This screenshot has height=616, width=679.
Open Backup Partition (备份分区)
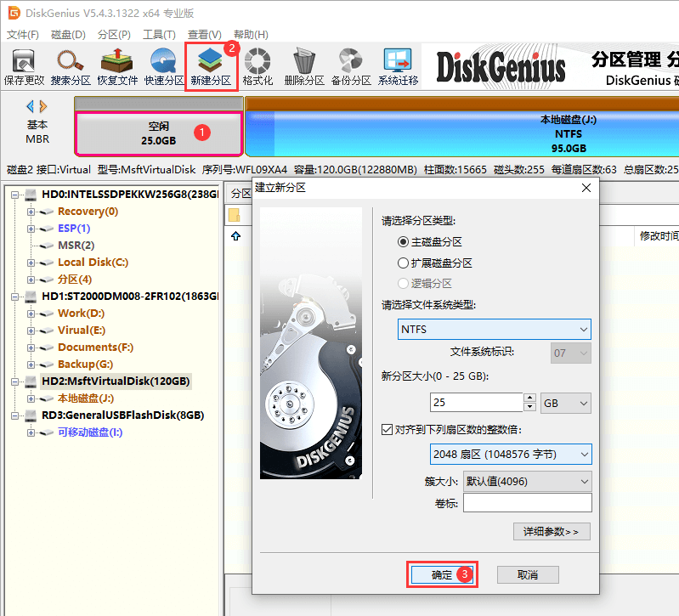tap(351, 66)
